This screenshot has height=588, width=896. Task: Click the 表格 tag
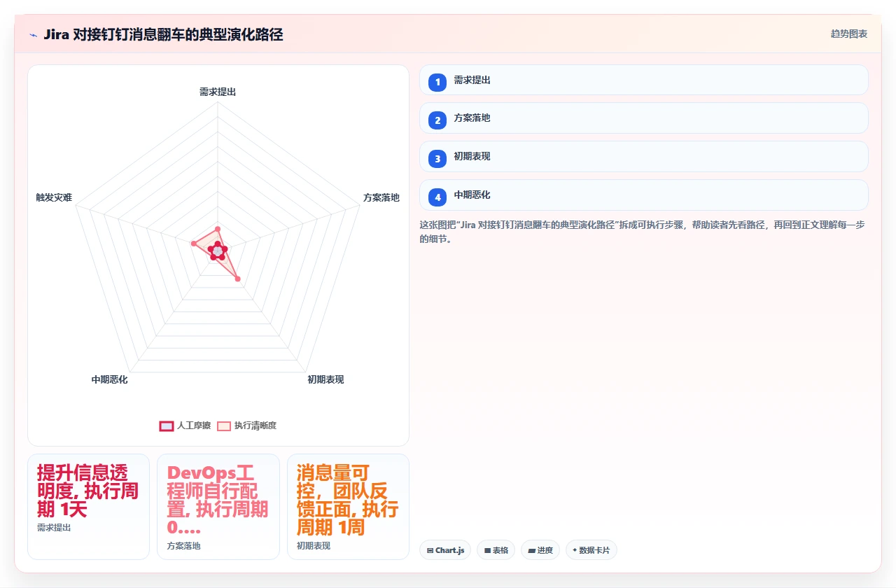tap(496, 550)
